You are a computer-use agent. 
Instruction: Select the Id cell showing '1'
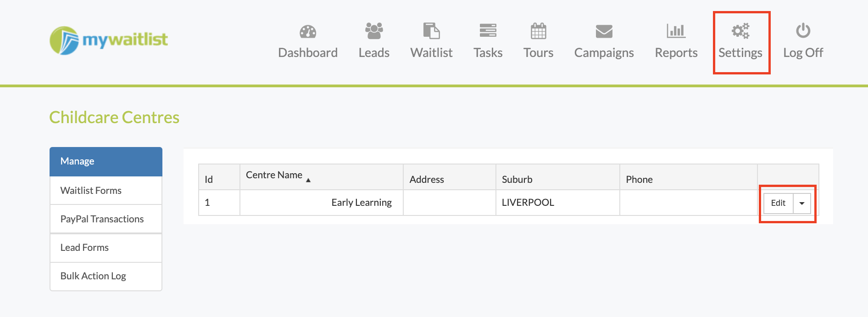pyautogui.click(x=219, y=203)
